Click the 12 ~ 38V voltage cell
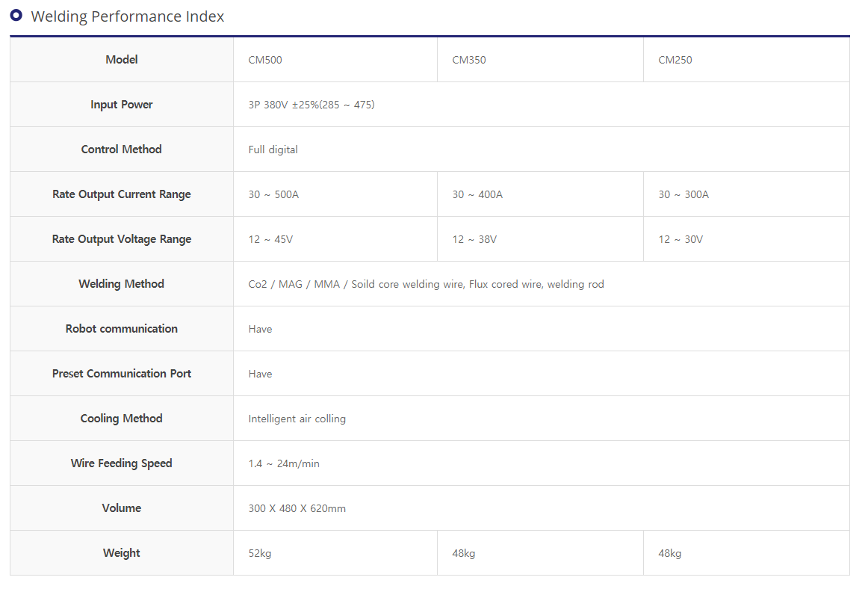 pyautogui.click(x=540, y=239)
